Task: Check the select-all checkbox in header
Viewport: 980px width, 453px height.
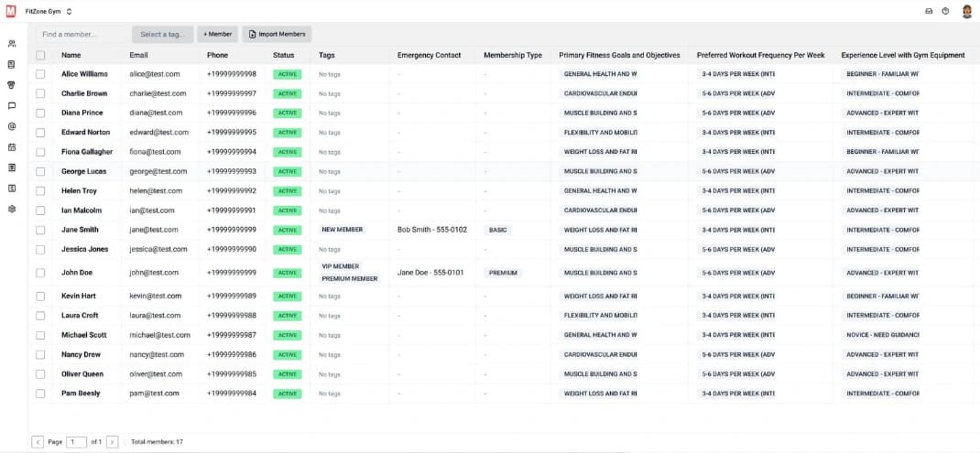Action: point(40,55)
